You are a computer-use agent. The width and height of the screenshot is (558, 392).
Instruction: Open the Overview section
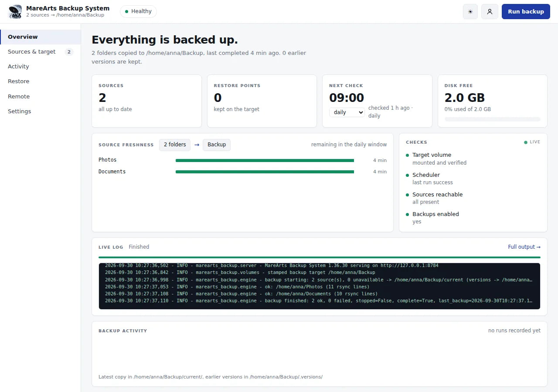click(x=41, y=37)
